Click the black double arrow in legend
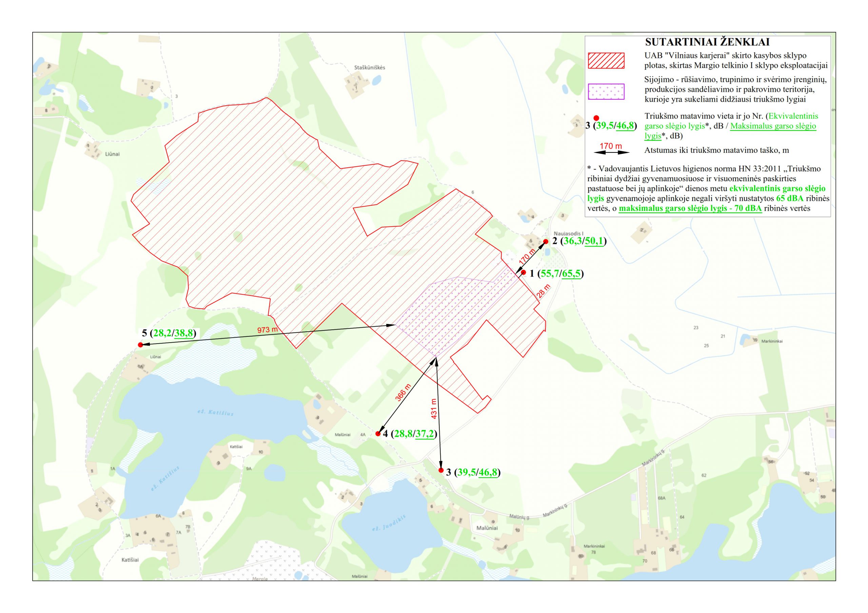The height and width of the screenshot is (613, 868). point(611,153)
